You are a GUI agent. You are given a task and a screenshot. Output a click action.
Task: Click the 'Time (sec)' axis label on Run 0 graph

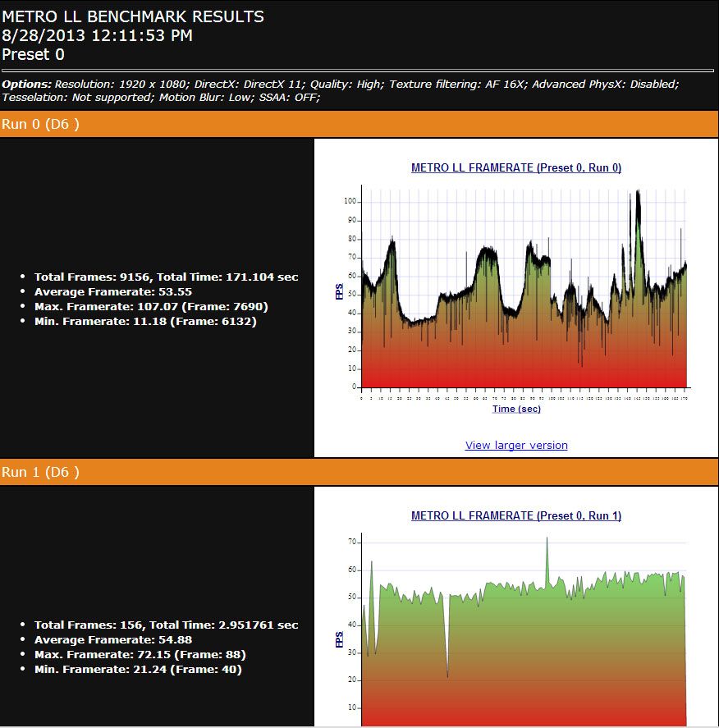pyautogui.click(x=516, y=409)
